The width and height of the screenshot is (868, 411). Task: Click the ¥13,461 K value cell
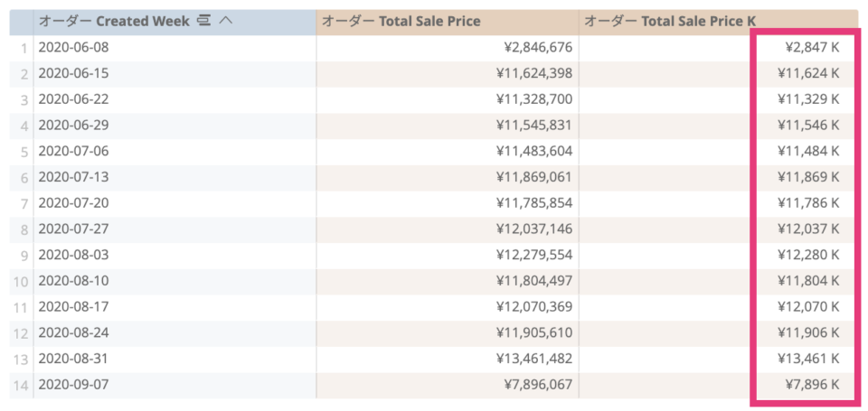pos(718,359)
